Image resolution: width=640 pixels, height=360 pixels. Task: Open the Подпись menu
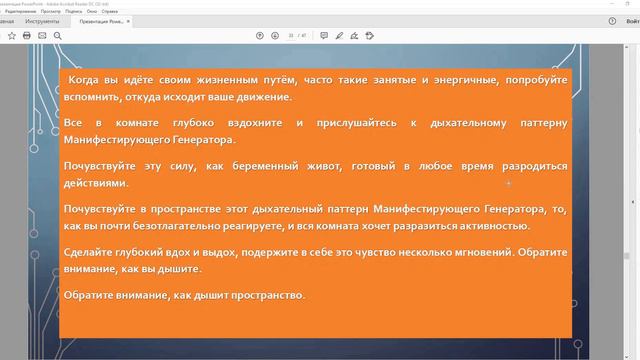click(73, 11)
